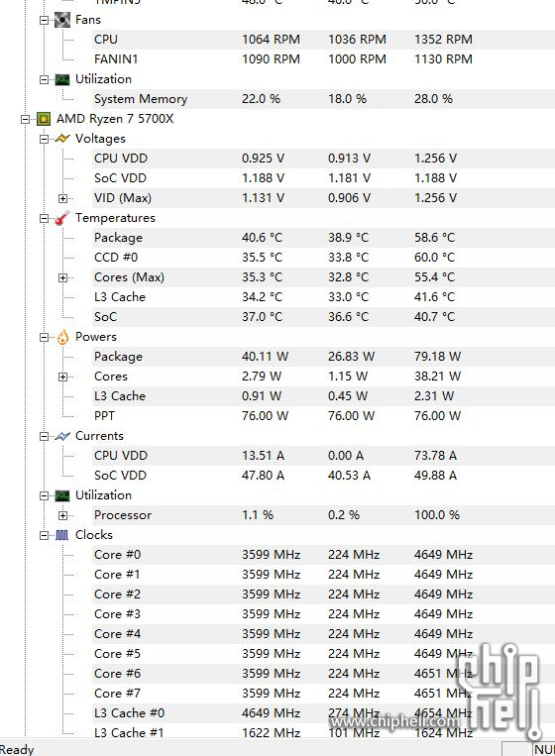Screen dimensions: 555x756
Task: Select the PPT power row
Action: [x=324, y=416]
